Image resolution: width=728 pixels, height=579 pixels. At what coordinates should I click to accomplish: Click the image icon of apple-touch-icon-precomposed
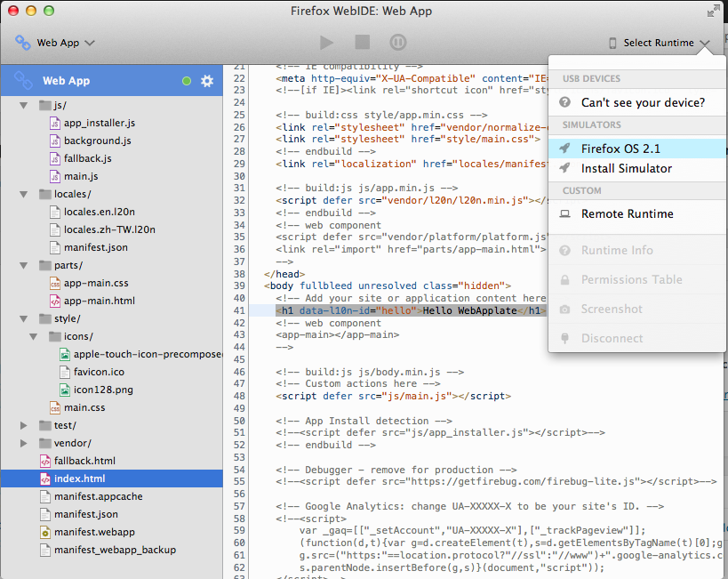click(65, 355)
